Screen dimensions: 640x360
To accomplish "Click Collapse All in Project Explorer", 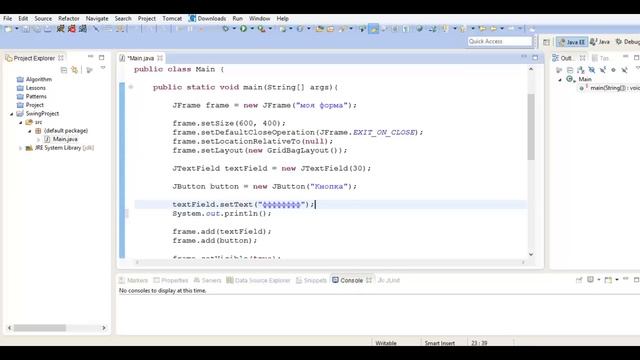I will [64, 70].
